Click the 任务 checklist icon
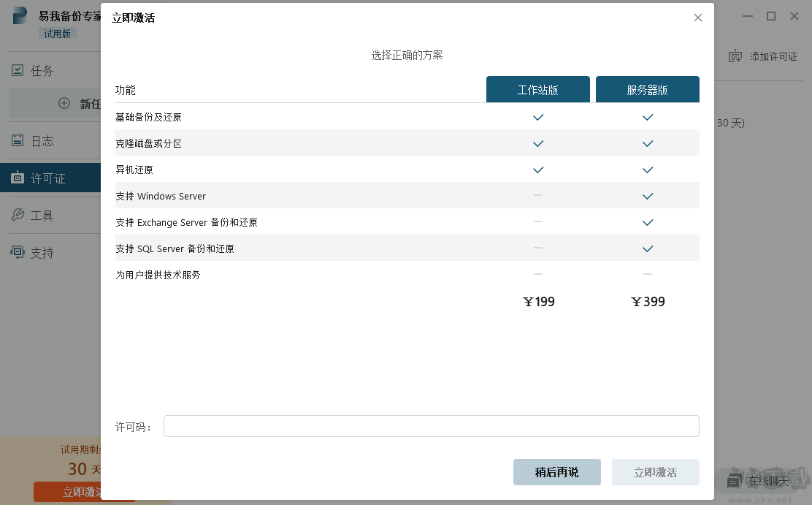This screenshot has height=505, width=812. click(18, 70)
